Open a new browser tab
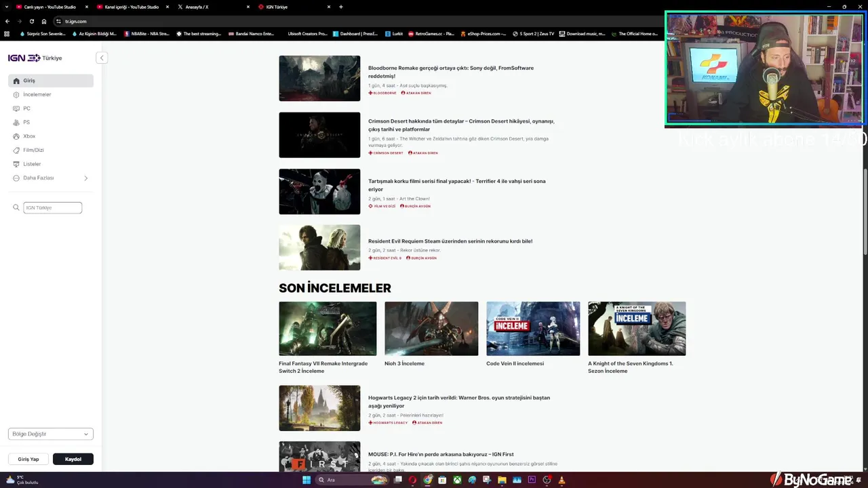Screen dimensions: 868x488 pyautogui.click(x=341, y=7)
